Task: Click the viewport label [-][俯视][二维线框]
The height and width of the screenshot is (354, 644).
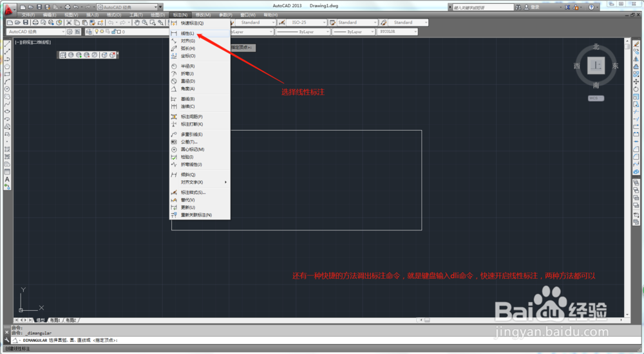Action: point(33,42)
